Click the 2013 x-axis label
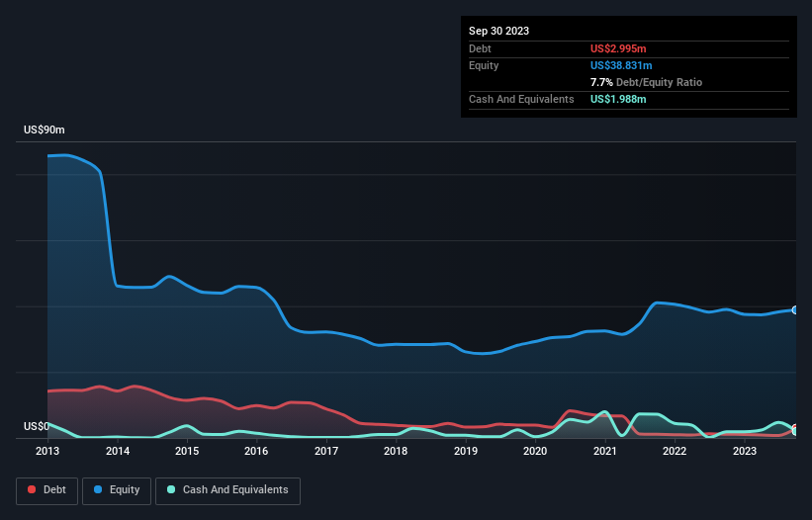 [x=47, y=451]
